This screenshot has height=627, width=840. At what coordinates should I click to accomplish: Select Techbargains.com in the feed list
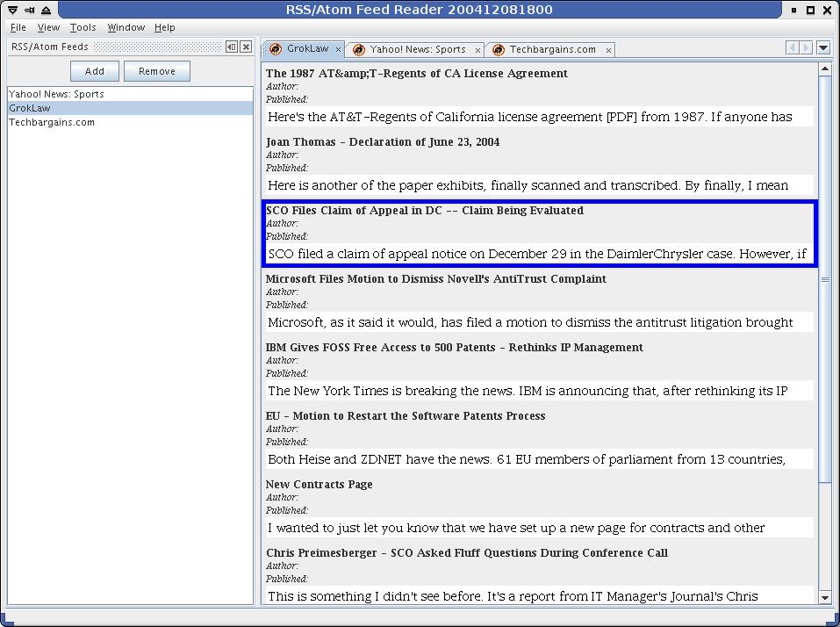click(x=130, y=122)
